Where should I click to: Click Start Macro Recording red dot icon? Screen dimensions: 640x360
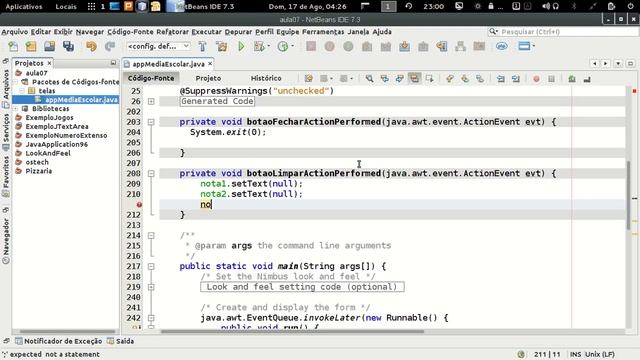click(x=536, y=79)
